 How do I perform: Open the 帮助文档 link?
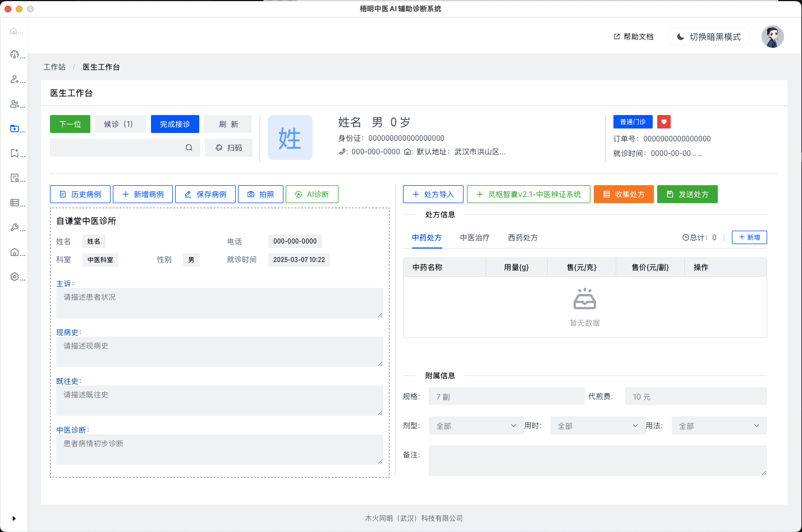(x=634, y=36)
